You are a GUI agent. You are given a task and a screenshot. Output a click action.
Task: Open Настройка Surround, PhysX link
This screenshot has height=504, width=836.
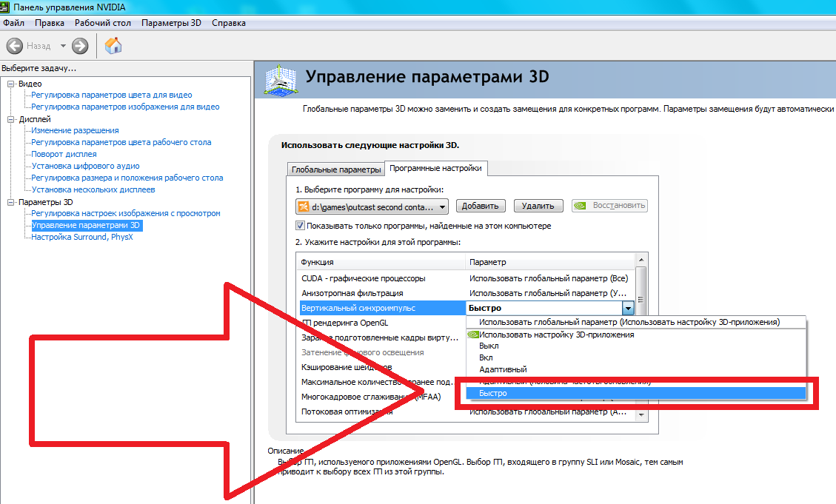coord(82,237)
